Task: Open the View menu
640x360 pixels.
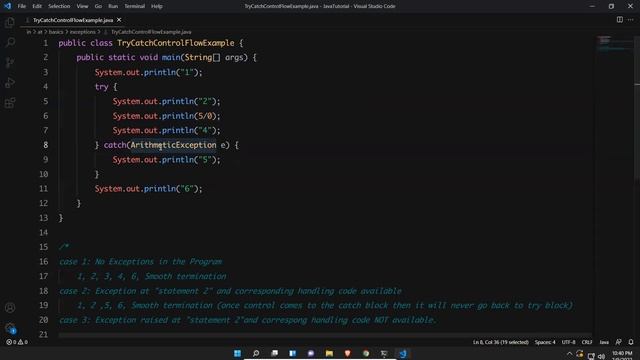Action: (x=82, y=6)
